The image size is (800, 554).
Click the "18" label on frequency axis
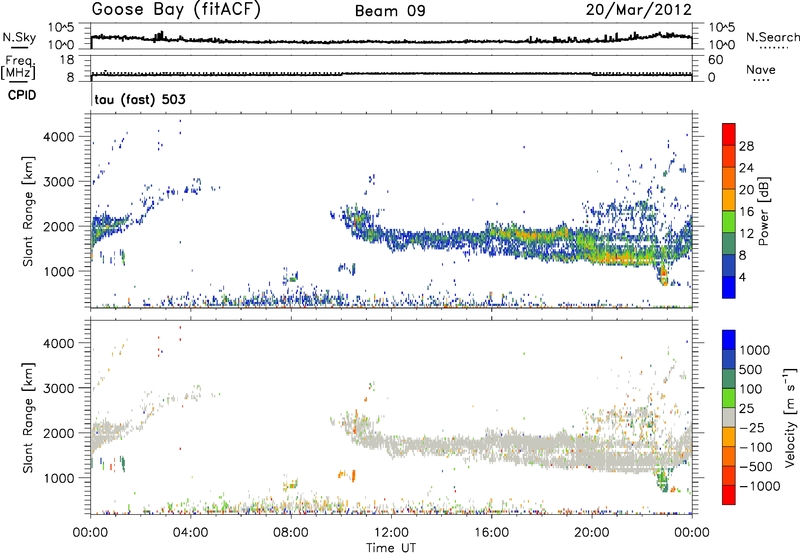point(66,60)
